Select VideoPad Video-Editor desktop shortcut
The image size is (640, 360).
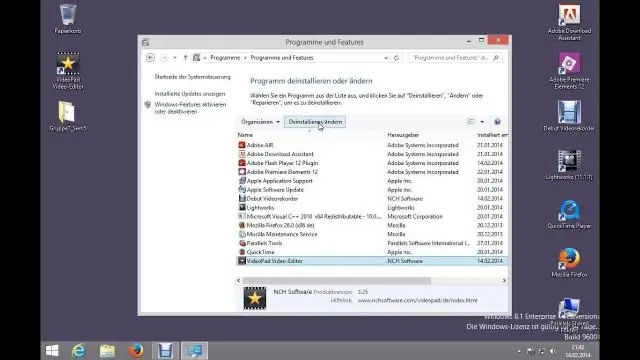pos(68,70)
